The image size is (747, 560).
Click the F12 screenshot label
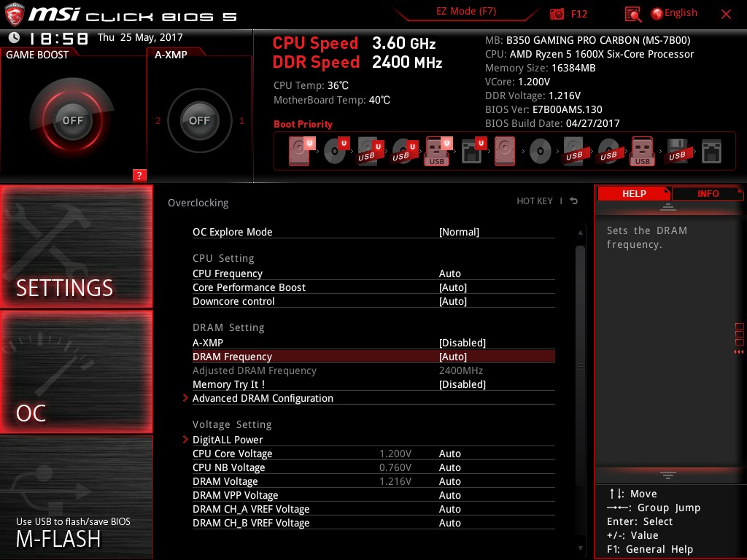578,14
